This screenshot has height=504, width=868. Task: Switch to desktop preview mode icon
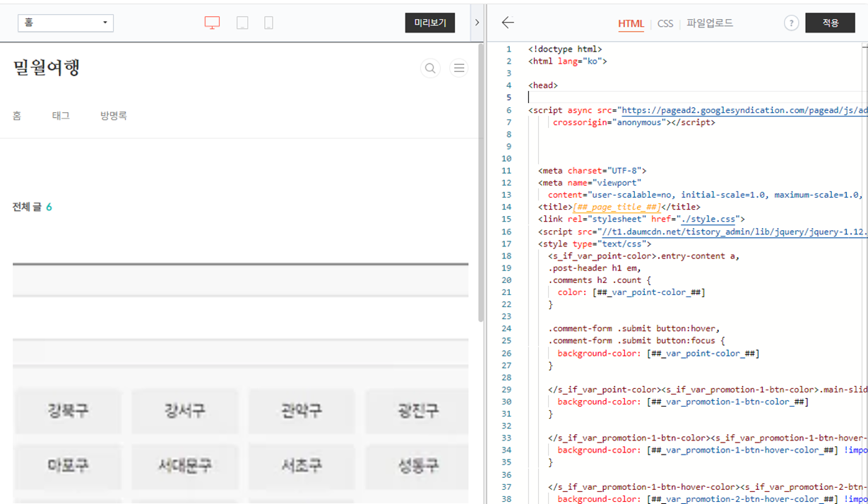click(213, 23)
